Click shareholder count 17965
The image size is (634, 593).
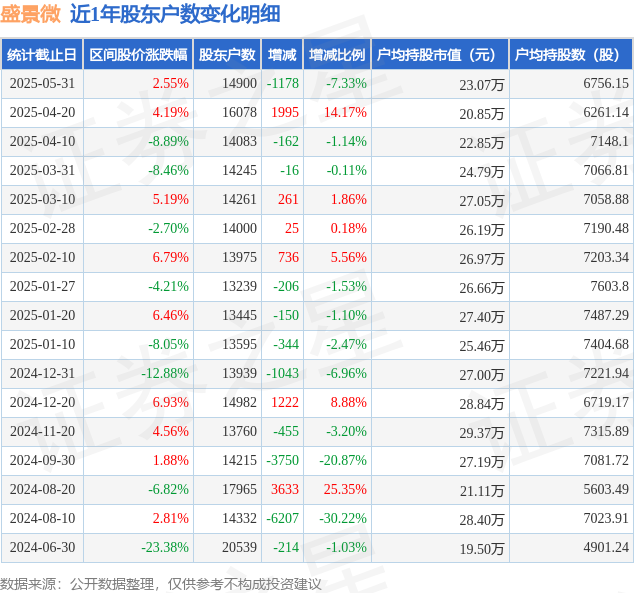pos(239,490)
